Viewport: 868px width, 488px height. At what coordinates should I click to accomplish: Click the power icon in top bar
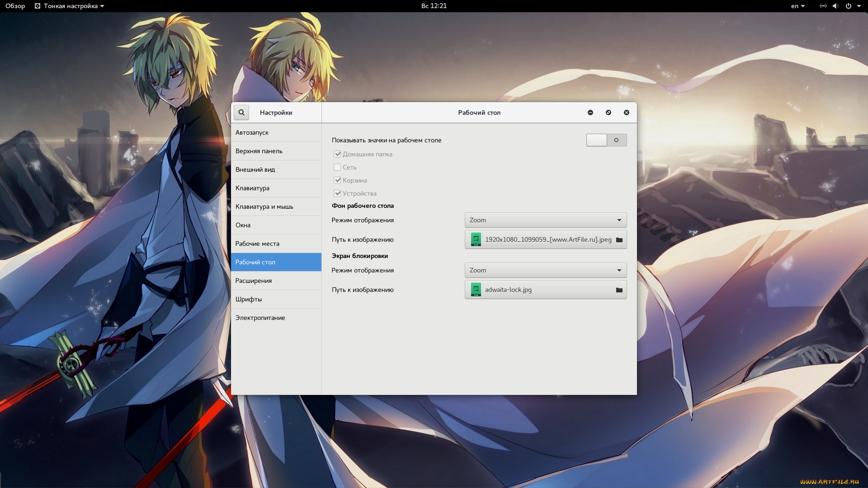pos(849,6)
